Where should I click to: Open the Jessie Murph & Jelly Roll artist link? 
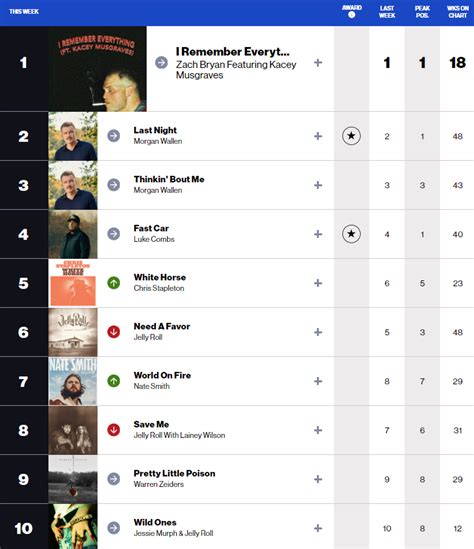(x=173, y=533)
